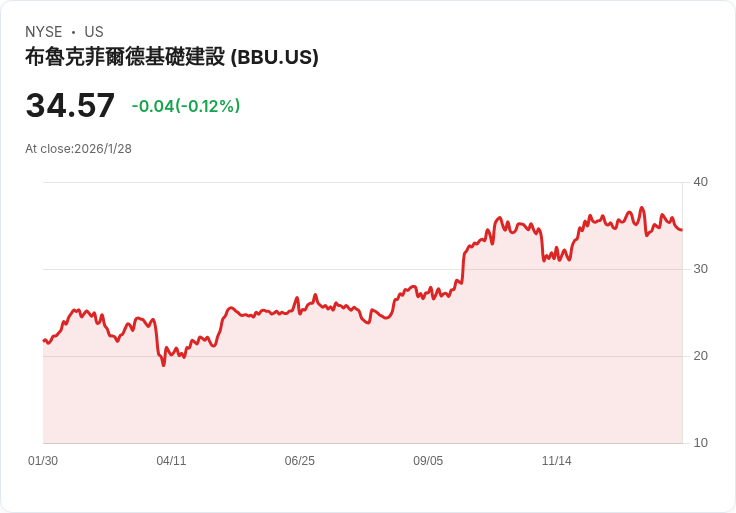Click the 10 price axis label

tap(701, 443)
